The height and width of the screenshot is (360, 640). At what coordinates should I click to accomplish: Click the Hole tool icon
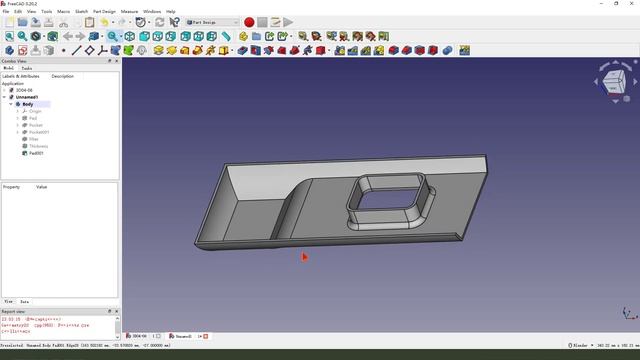[x=256, y=50]
